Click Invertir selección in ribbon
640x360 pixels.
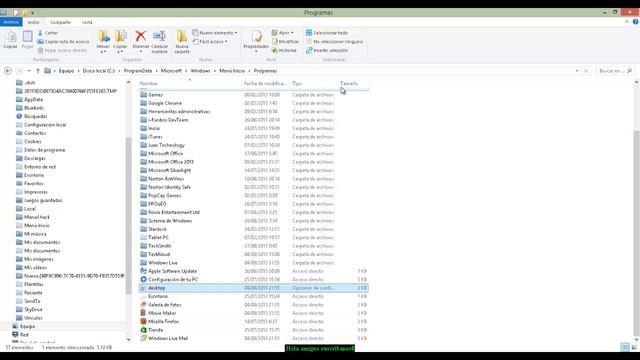[x=327, y=51]
